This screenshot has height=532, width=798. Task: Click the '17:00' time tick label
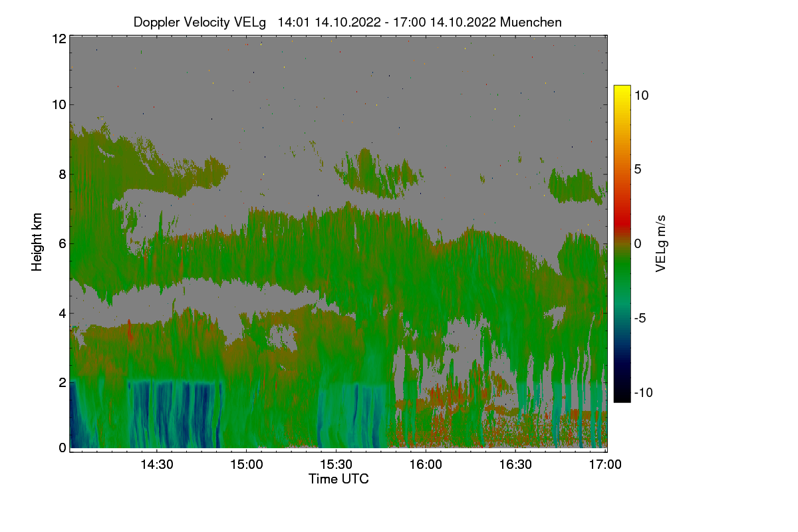[x=606, y=464]
